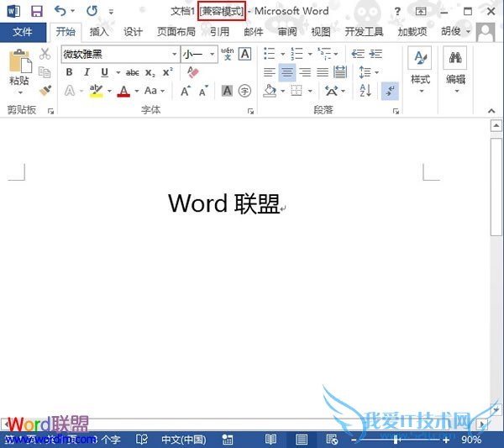Open the Styles gallery dropdown
This screenshot has height=448, width=504.
(x=420, y=67)
